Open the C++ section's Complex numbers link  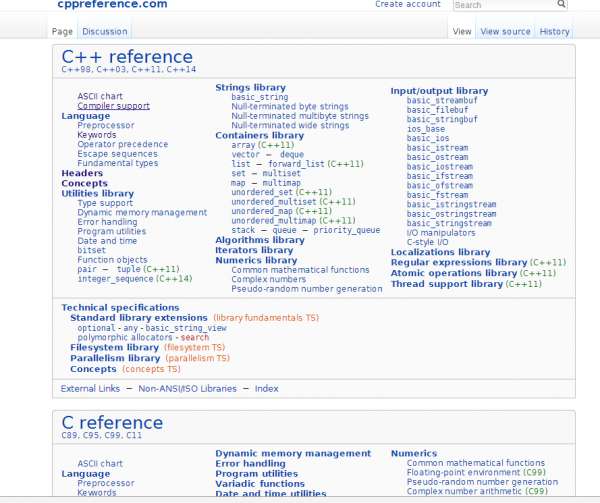point(268,279)
